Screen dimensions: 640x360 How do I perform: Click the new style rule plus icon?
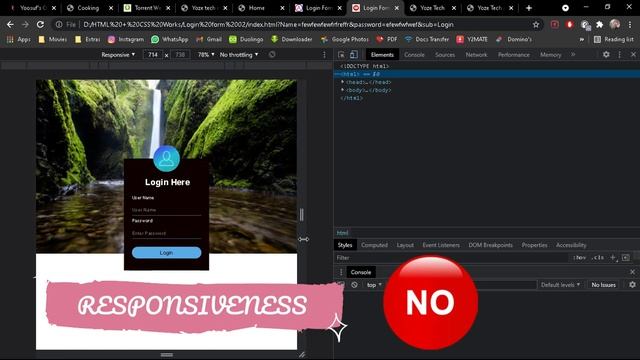(x=613, y=258)
